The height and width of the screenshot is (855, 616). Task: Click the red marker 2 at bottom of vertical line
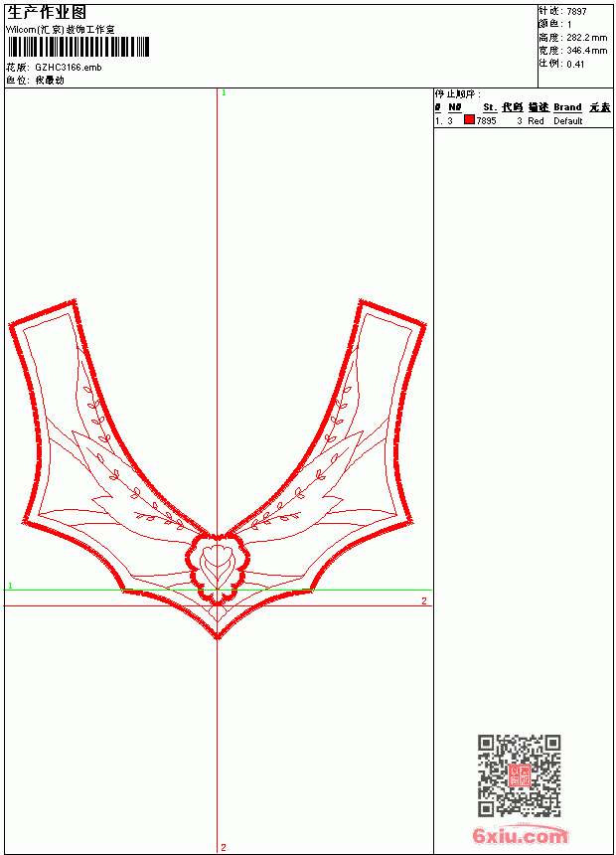tap(224, 847)
